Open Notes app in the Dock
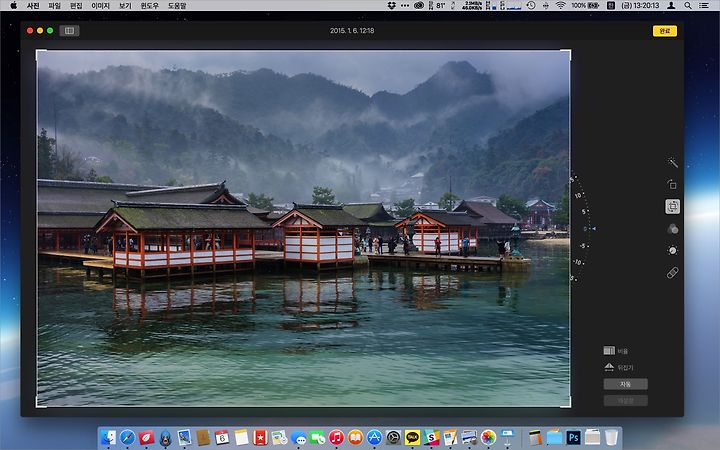This screenshot has width=720, height=450. coord(241,438)
